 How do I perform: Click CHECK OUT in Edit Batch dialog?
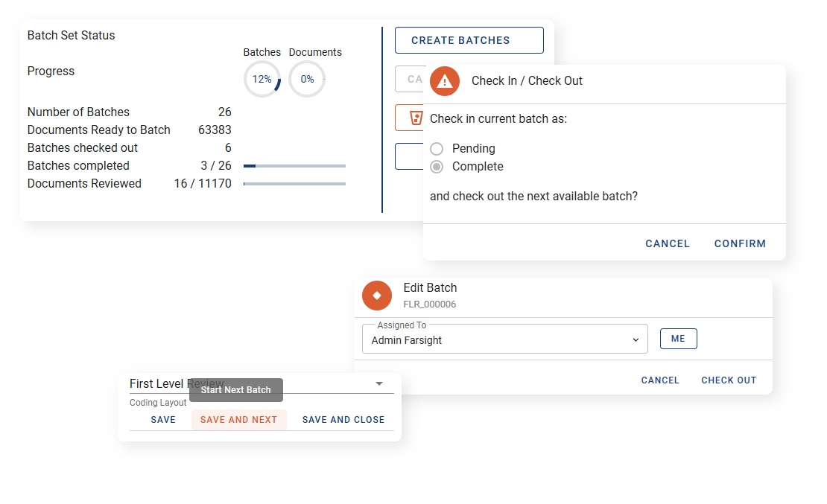(x=729, y=380)
